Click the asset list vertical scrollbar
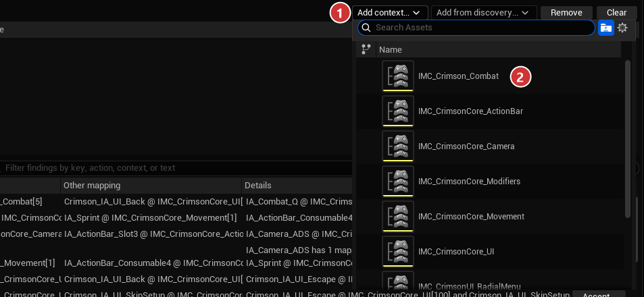 point(627,138)
